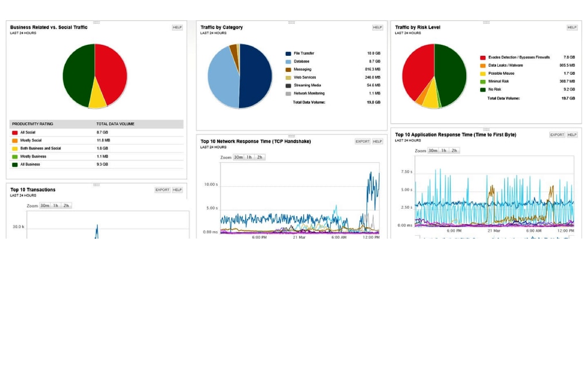Click the drag handle icon above Top 10 Transactions
588x368 pixels.
[96, 185]
